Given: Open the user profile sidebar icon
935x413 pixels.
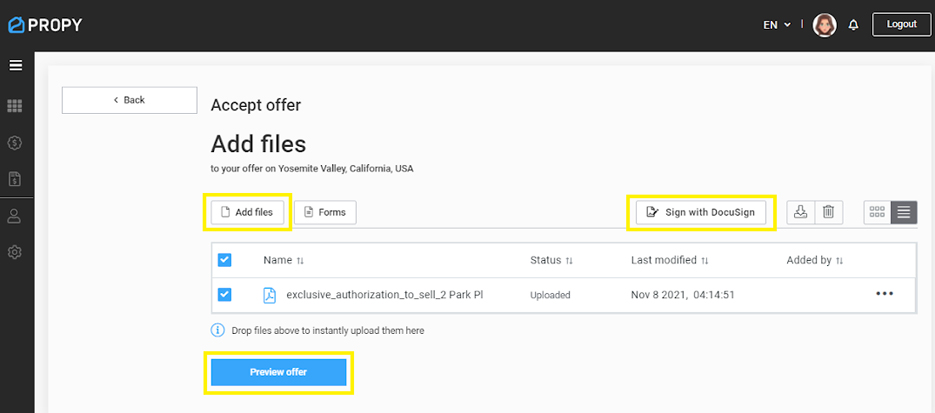Looking at the screenshot, I should pyautogui.click(x=15, y=216).
